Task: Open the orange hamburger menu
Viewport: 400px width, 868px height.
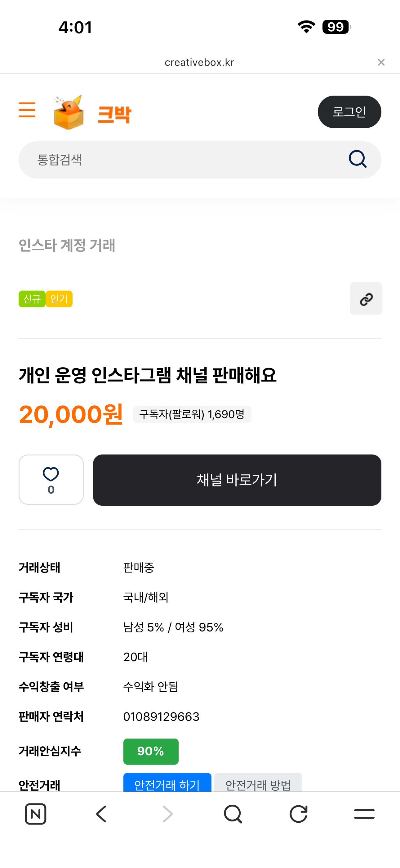Action: pos(27,110)
